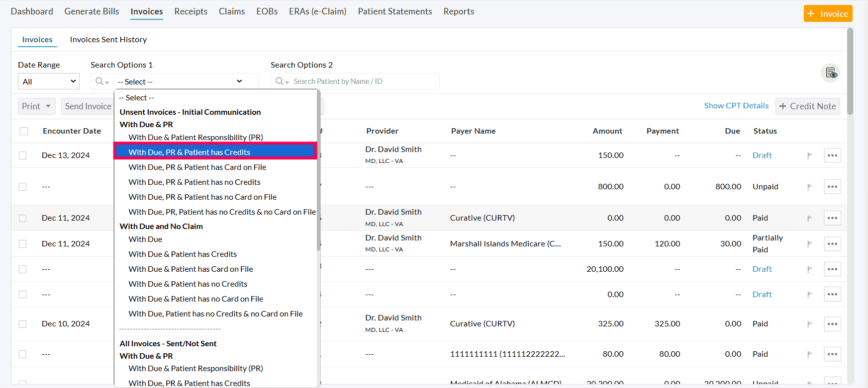Click Show CPT Details link
868x388 pixels.
(736, 106)
